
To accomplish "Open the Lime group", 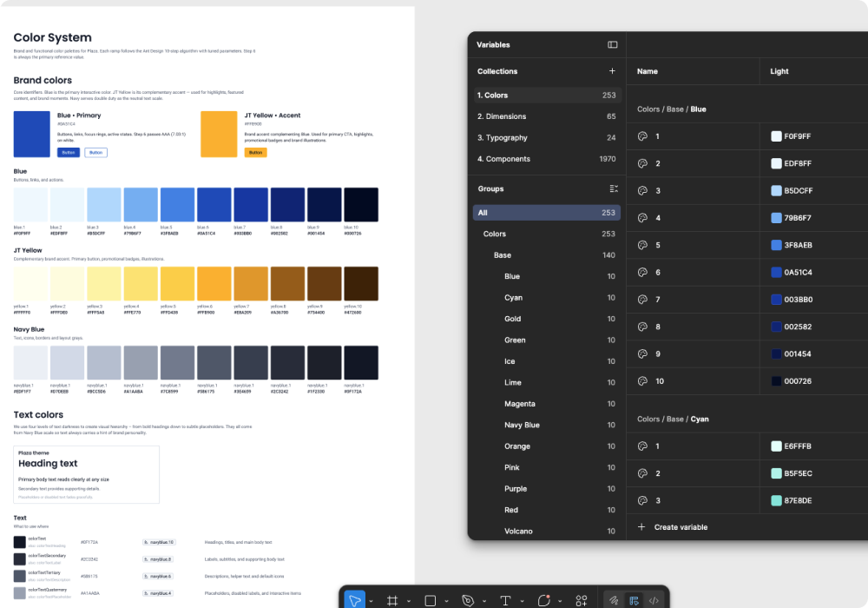I will click(547, 383).
